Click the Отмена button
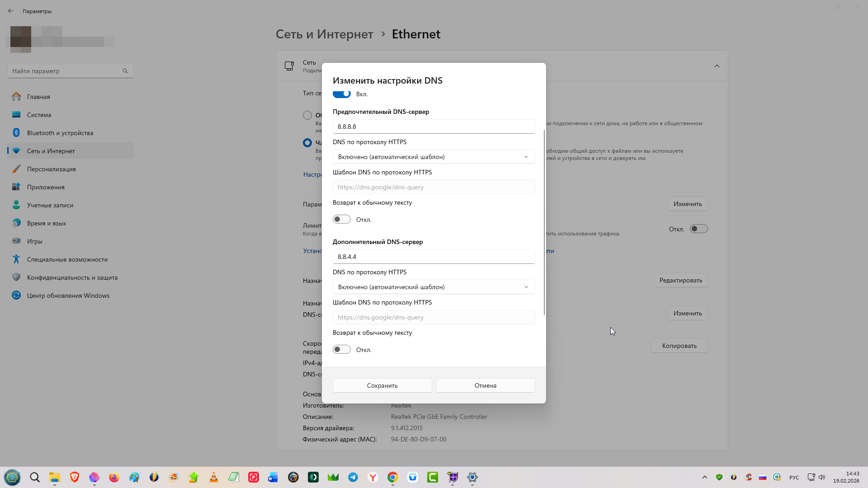Viewport: 868px width, 488px height. pos(485,385)
